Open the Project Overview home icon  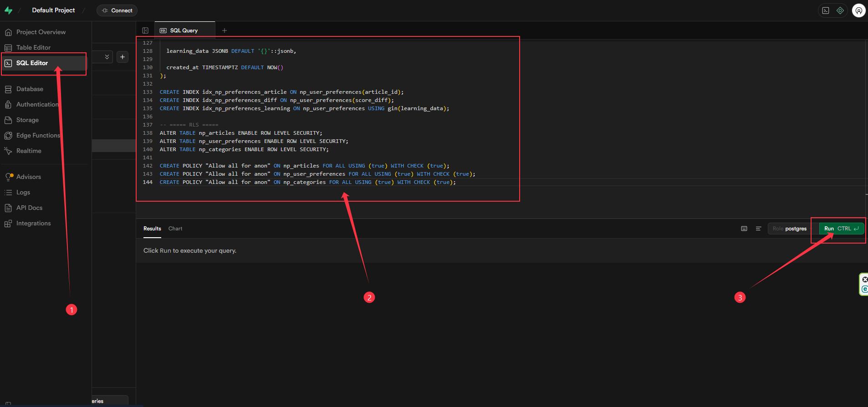tap(8, 32)
